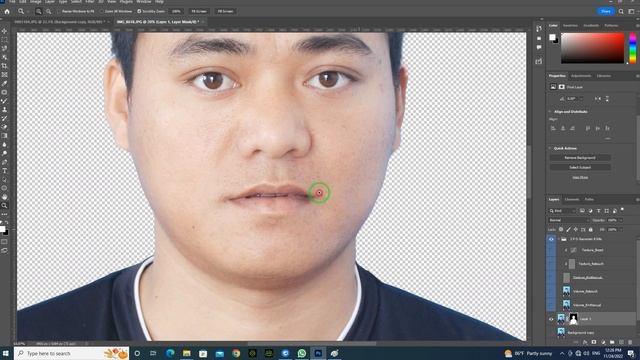Click the foreground color swatch in Color panel
The height and width of the screenshot is (360, 640).
coord(552,37)
